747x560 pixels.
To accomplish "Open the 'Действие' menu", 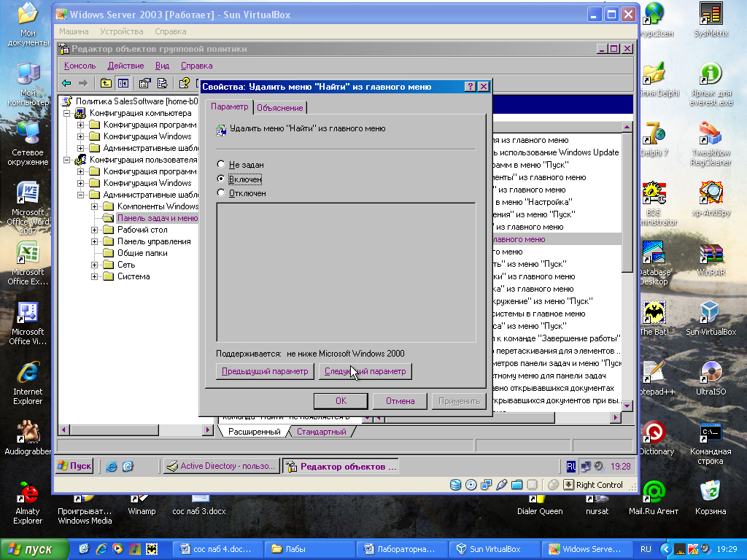I will (125, 66).
